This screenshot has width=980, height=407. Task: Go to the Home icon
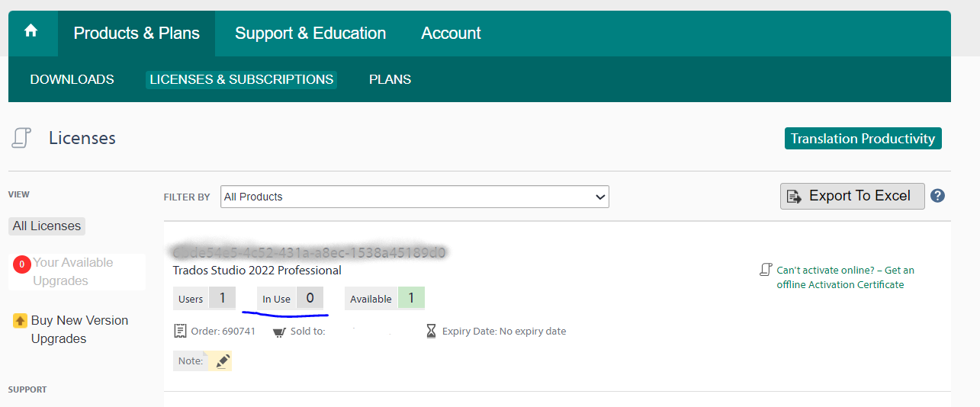(x=31, y=31)
